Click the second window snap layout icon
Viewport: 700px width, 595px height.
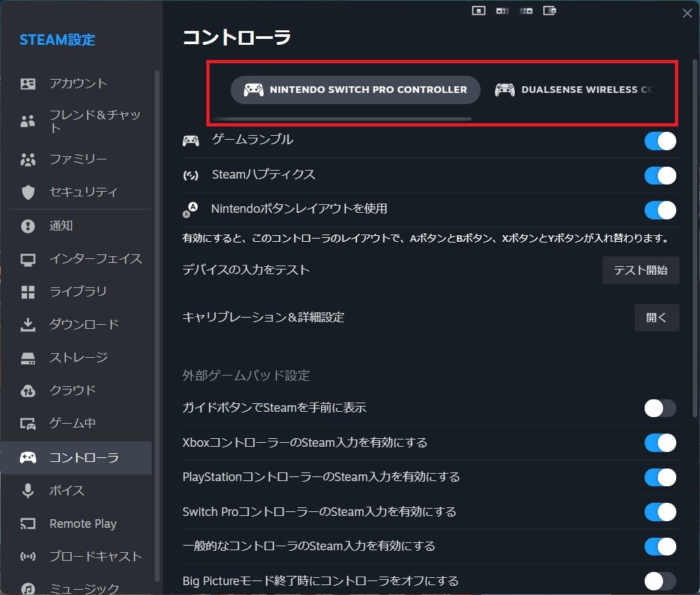tap(502, 11)
